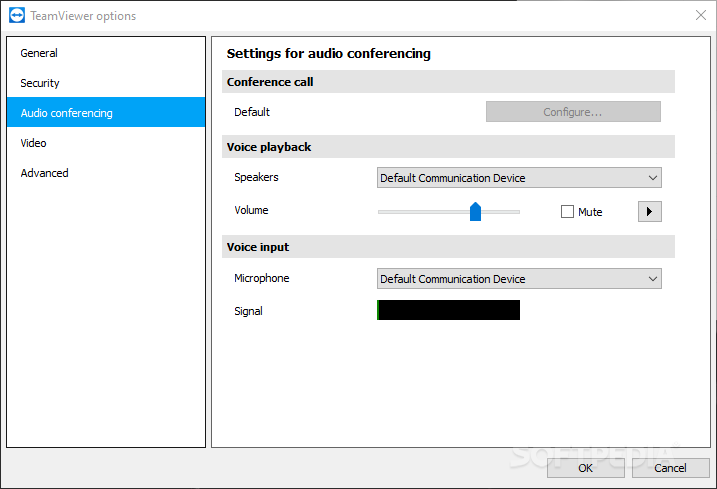The image size is (717, 489).
Task: Click the 'Settings for audio conferencing' heading
Action: [x=328, y=54]
